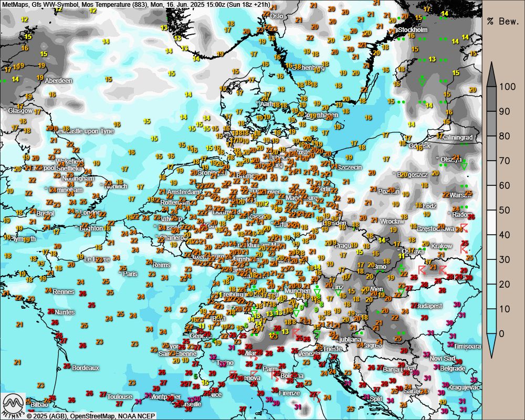Image resolution: width=525 pixels, height=420 pixels.
Task: Click the dark gray arrow atop the legend
Action: [x=492, y=74]
